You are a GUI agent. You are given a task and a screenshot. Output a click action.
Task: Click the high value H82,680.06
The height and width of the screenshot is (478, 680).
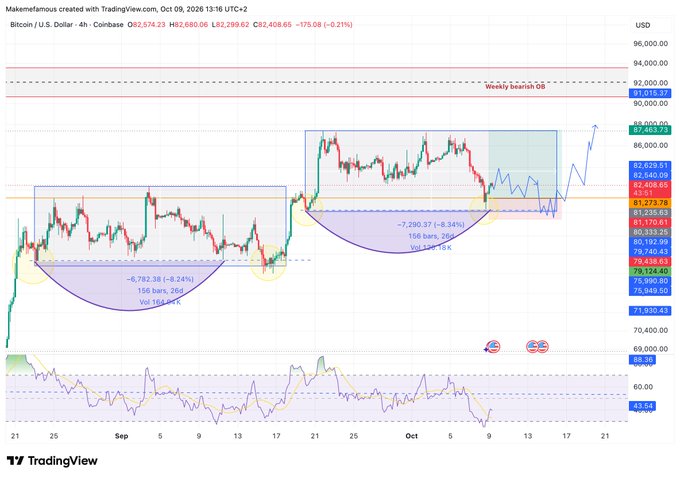point(189,25)
